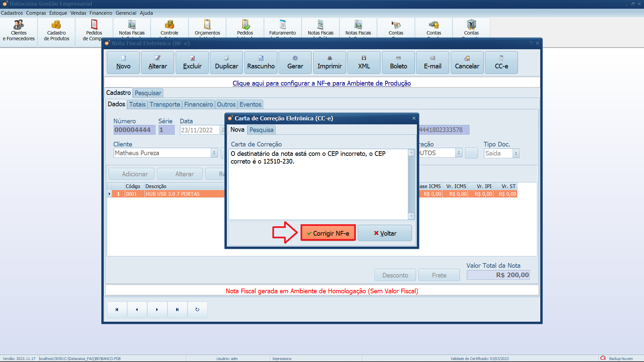Open the Financeiro menu
The image size is (644, 362).
[x=101, y=13]
